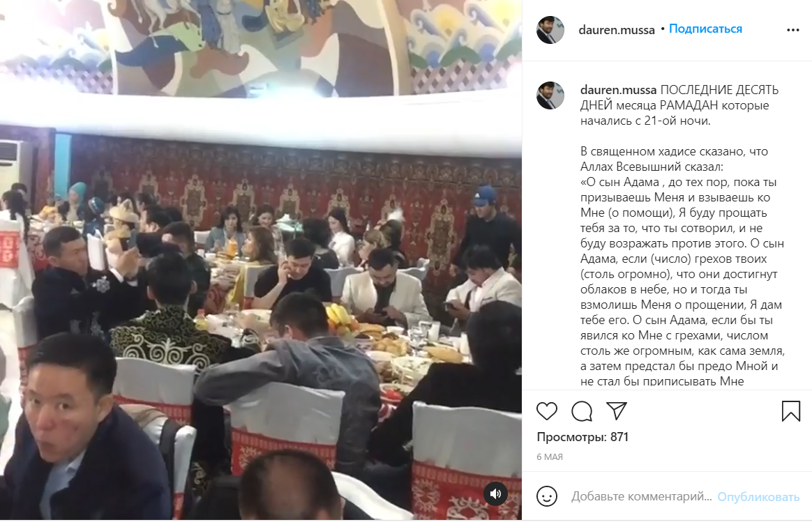
Task: Click the caption author avatar
Action: point(550,95)
